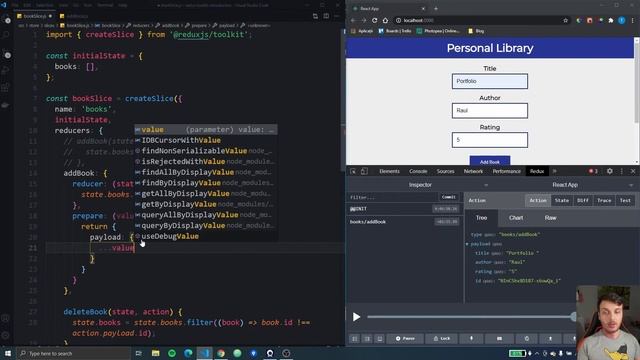Go to Chrome home page icon
Screen dimensions: 640x360
(385, 20)
